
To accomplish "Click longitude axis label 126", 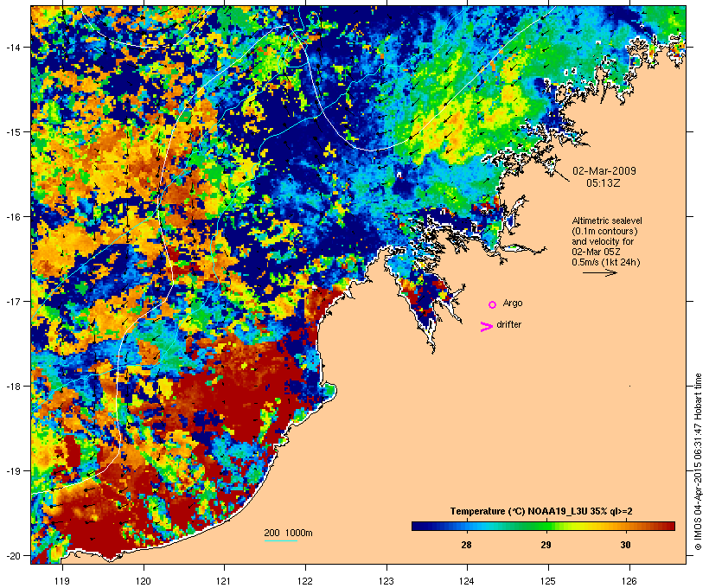I will click(629, 581).
